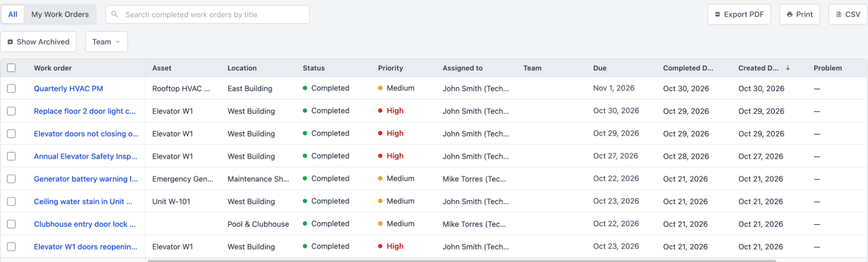Sort by the Status column header
Image resolution: width=868 pixels, height=262 pixels.
tap(313, 68)
